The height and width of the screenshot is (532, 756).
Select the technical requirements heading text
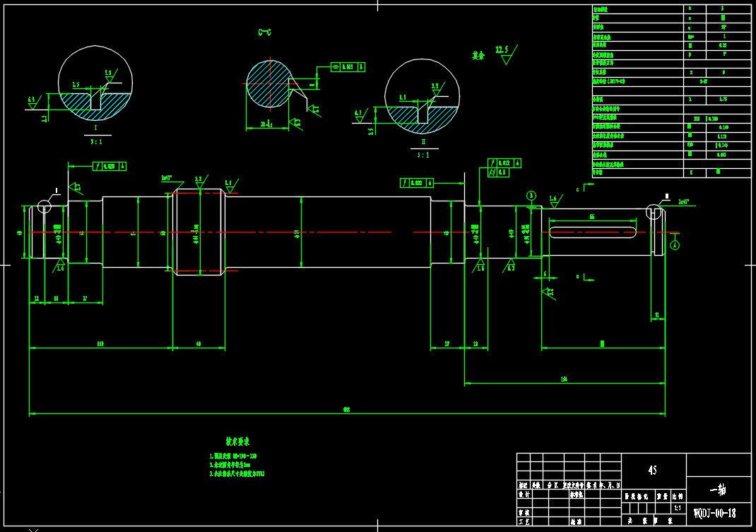tap(237, 439)
